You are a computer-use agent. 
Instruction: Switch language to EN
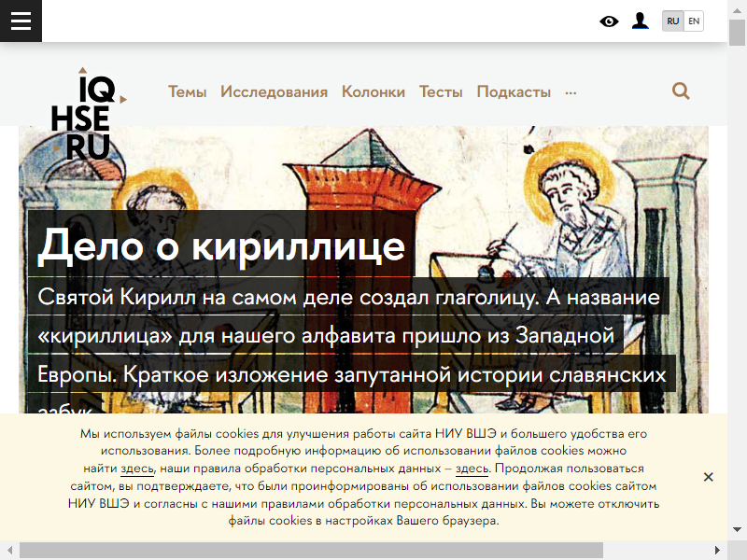tap(694, 21)
